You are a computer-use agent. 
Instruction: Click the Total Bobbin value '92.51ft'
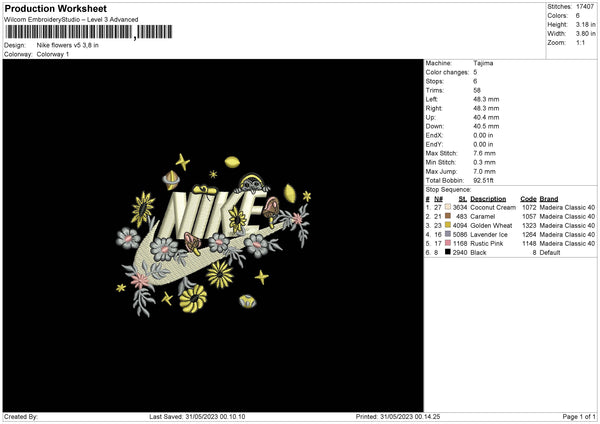(483, 180)
